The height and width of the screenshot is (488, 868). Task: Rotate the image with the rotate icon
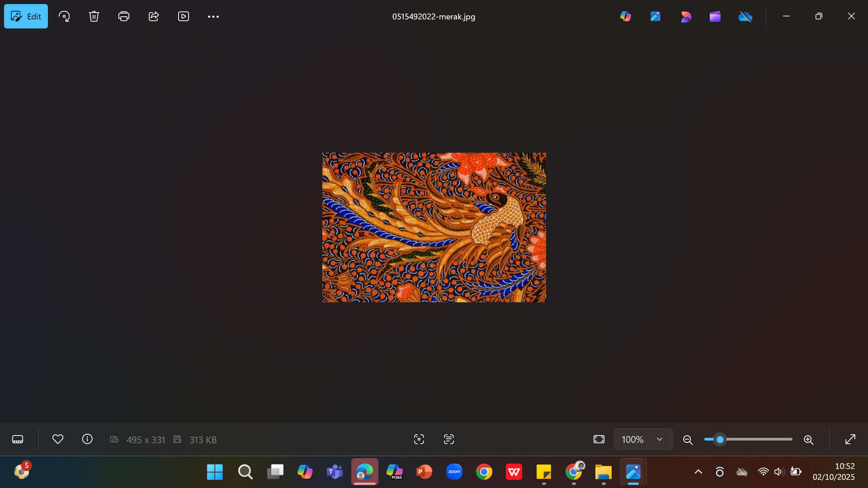64,16
